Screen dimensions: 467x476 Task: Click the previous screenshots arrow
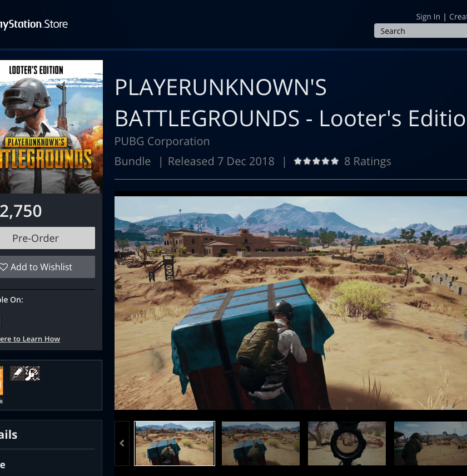[122, 443]
